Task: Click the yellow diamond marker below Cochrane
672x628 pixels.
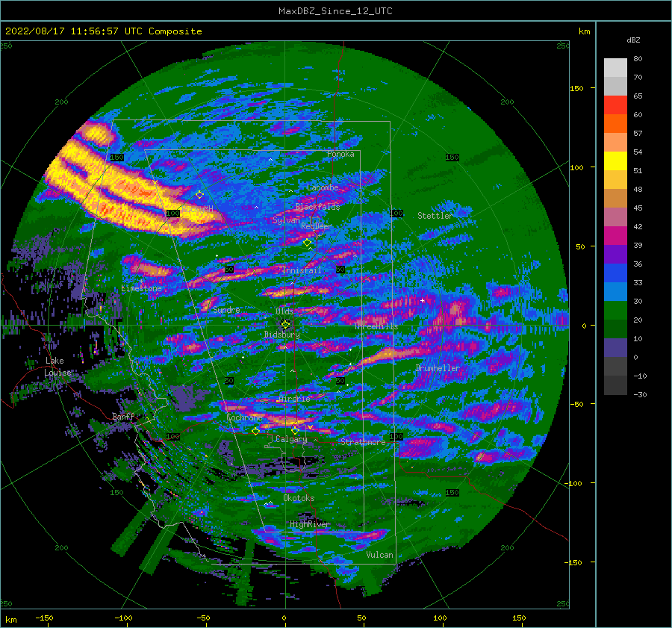Action: click(255, 431)
